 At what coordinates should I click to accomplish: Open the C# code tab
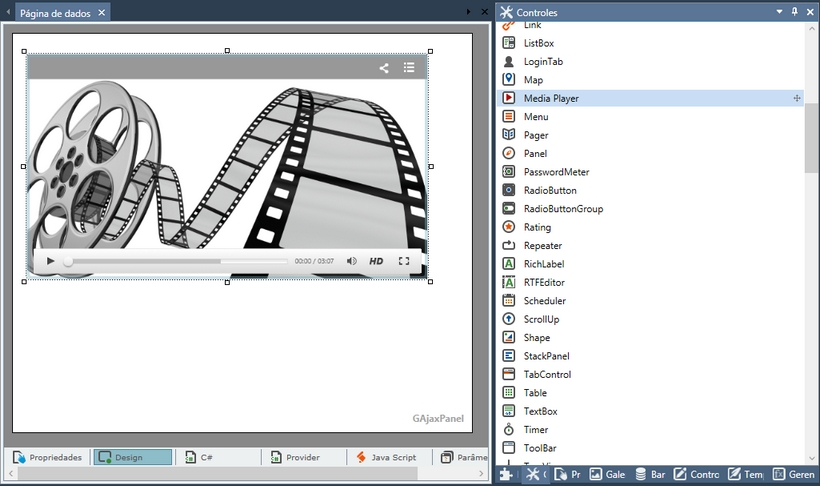coord(200,457)
